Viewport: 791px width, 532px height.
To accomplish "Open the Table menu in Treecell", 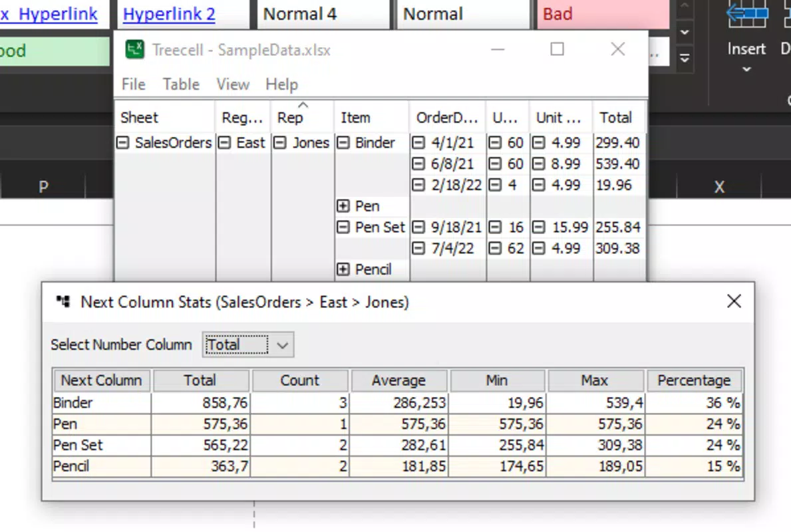I will [180, 84].
